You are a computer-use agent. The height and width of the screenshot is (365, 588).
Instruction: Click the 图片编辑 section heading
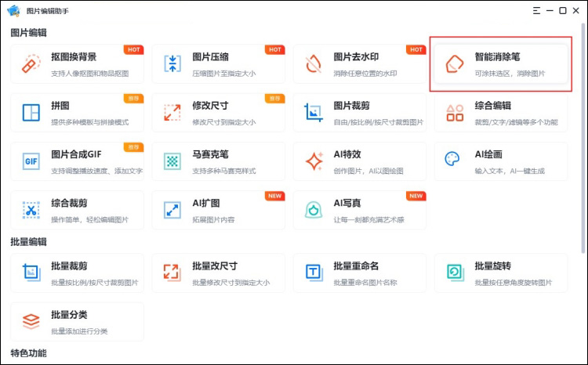tap(28, 33)
